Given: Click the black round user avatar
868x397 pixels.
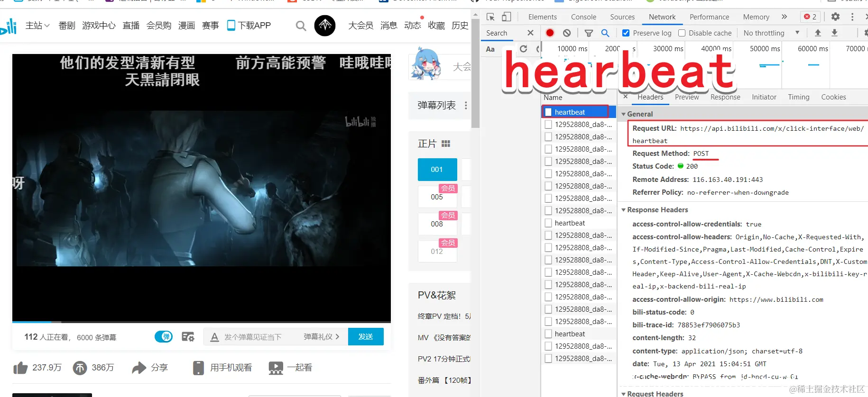Looking at the screenshot, I should [x=325, y=25].
